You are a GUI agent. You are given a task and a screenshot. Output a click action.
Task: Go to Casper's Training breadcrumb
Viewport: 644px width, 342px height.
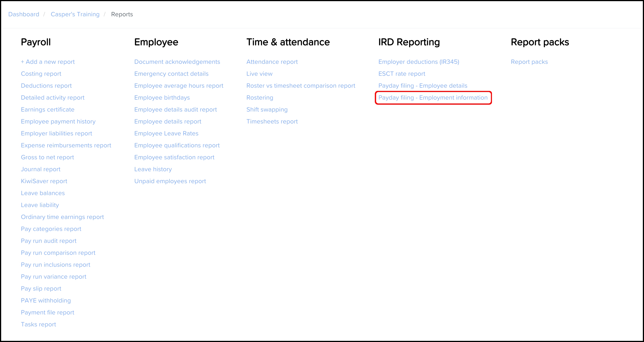(x=75, y=14)
